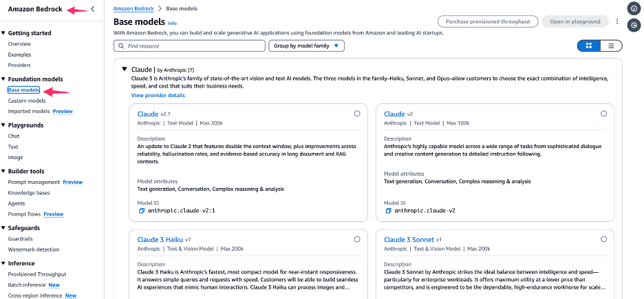The image size is (644, 299).
Task: Click the hexagon settings icon top right
Action: 634,25
